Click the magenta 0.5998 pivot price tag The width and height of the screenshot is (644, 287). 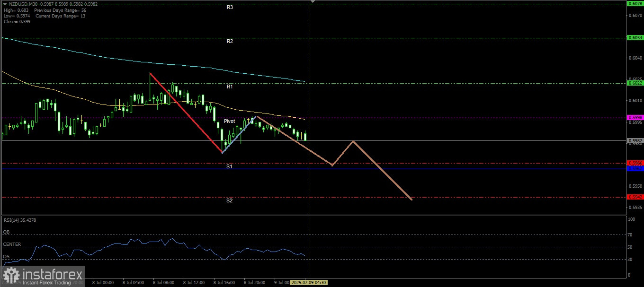[x=635, y=117]
